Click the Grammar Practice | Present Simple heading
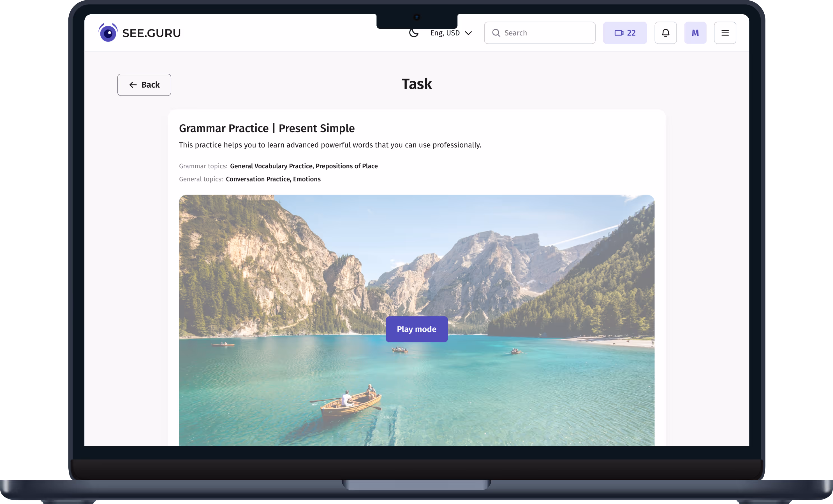 (x=267, y=128)
